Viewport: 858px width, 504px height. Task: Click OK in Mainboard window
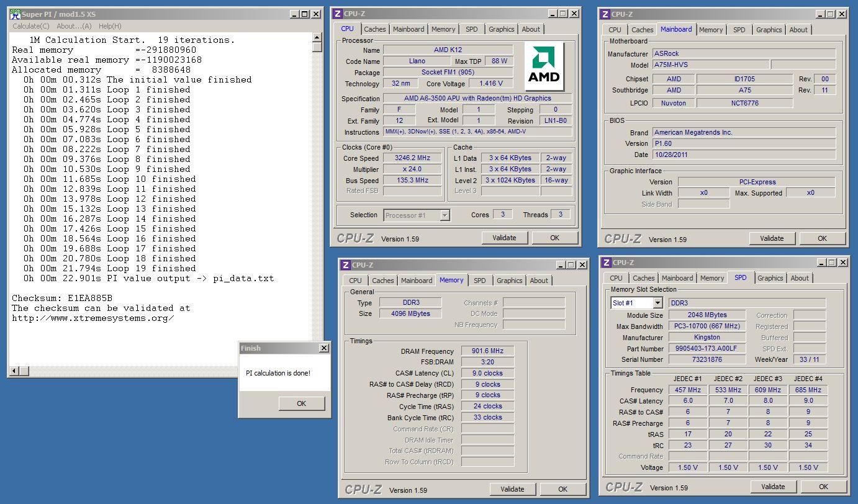coord(822,238)
